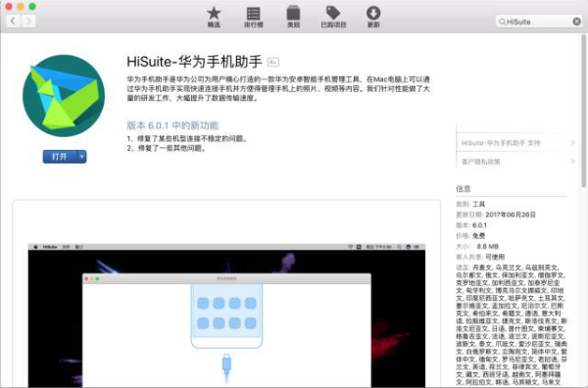Screen dimensions: 588x388
Task: Clear the HiSuite search with the x icon
Action: [577, 22]
